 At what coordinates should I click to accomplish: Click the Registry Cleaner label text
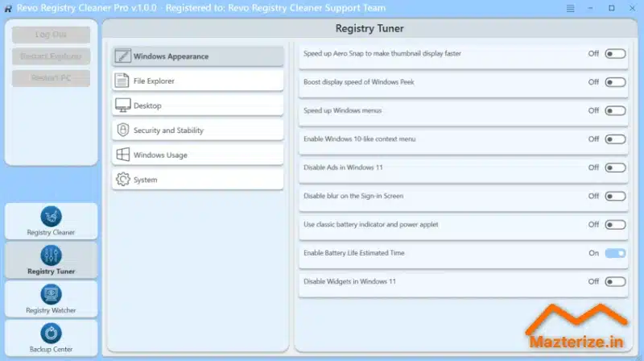51,232
